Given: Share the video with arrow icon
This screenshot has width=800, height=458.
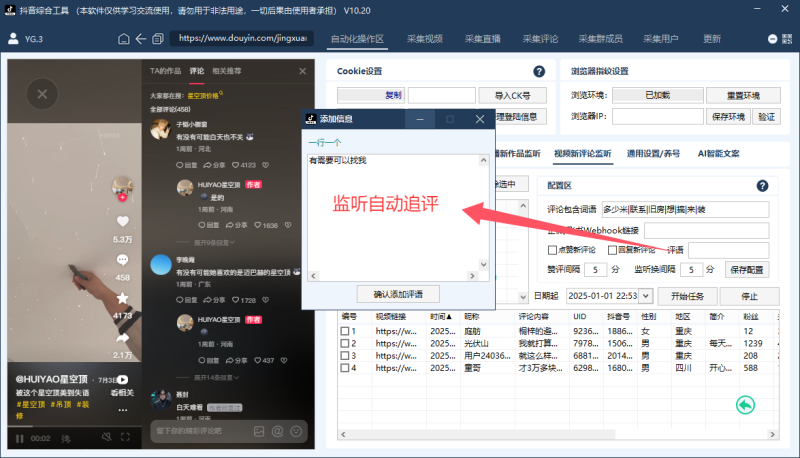Looking at the screenshot, I should pos(122,338).
